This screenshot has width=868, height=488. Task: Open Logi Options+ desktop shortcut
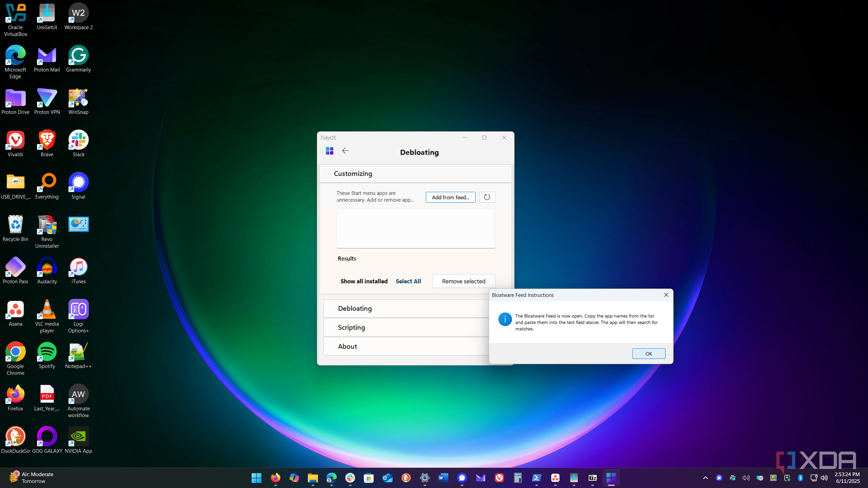78,317
